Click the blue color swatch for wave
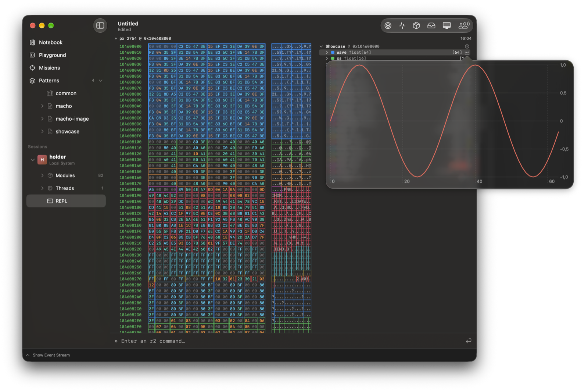 point(333,52)
